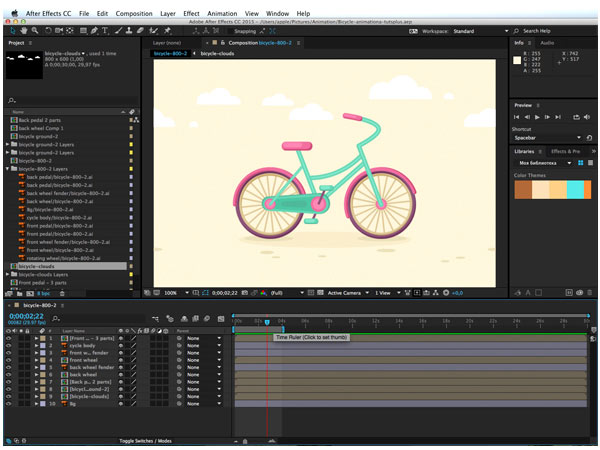The height and width of the screenshot is (450, 600).
Task: Click the Take Snapshot camera icon in viewer
Action: point(245,293)
